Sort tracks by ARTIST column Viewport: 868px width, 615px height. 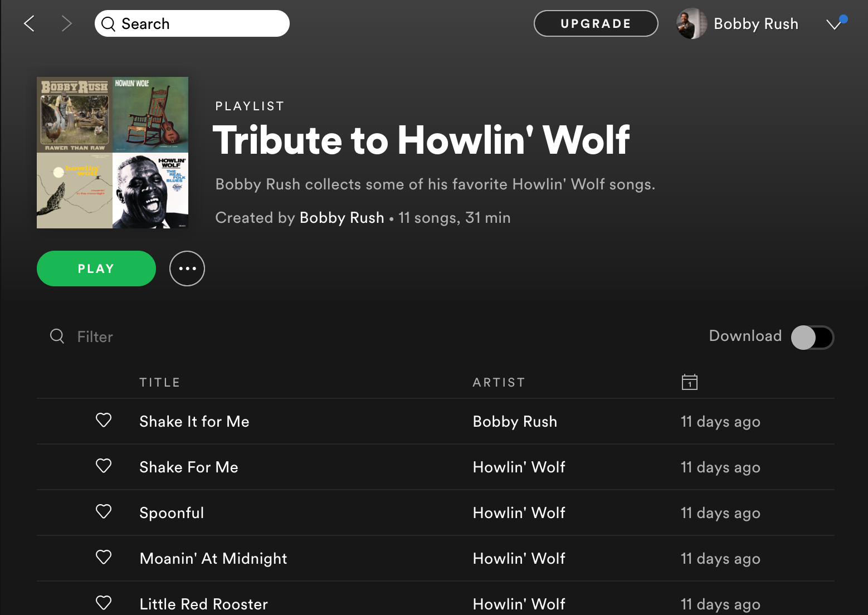coord(499,382)
